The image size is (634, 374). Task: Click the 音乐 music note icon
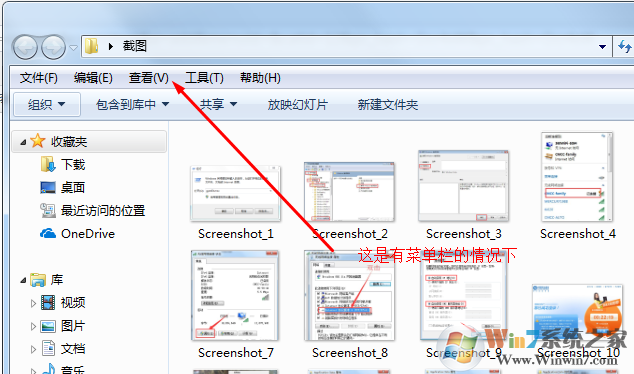49,369
